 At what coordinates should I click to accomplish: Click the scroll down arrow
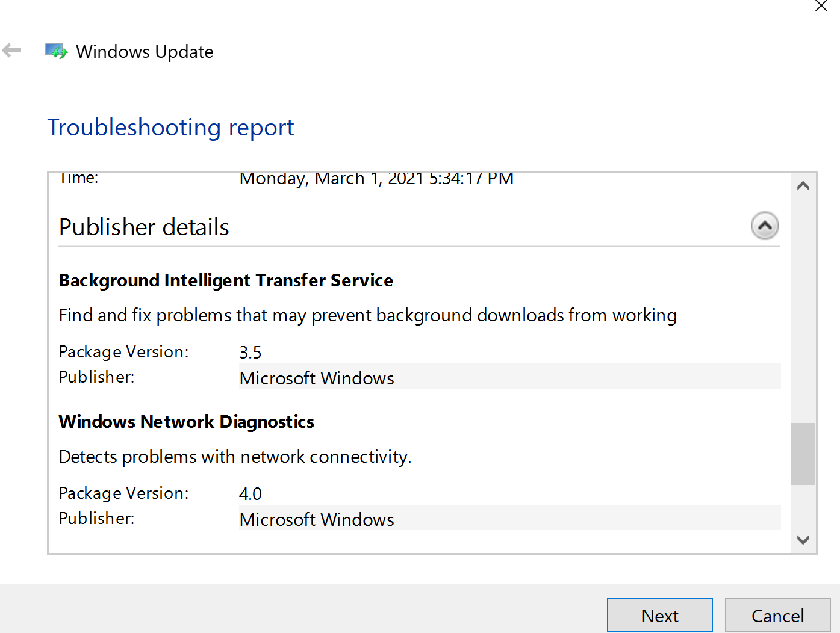point(803,540)
